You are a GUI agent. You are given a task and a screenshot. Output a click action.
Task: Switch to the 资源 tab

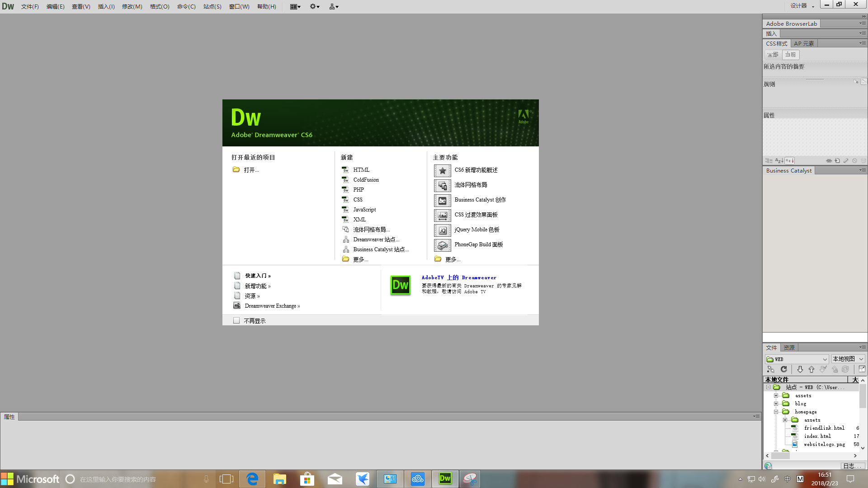pyautogui.click(x=789, y=347)
